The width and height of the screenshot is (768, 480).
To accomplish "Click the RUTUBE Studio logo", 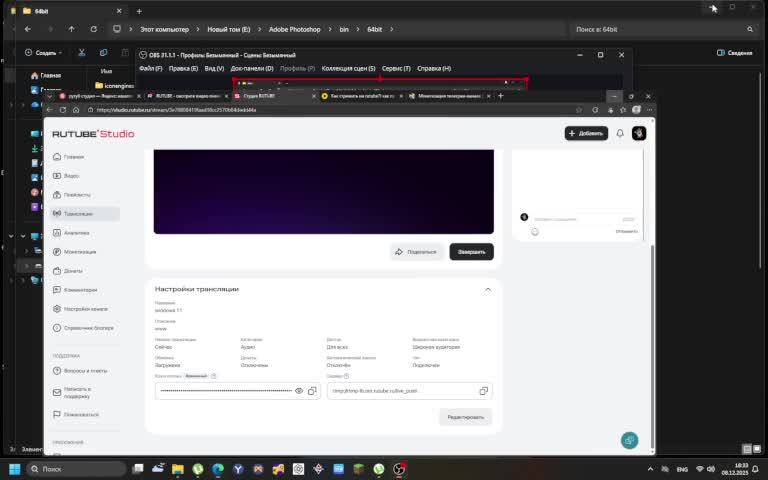I will (93, 134).
